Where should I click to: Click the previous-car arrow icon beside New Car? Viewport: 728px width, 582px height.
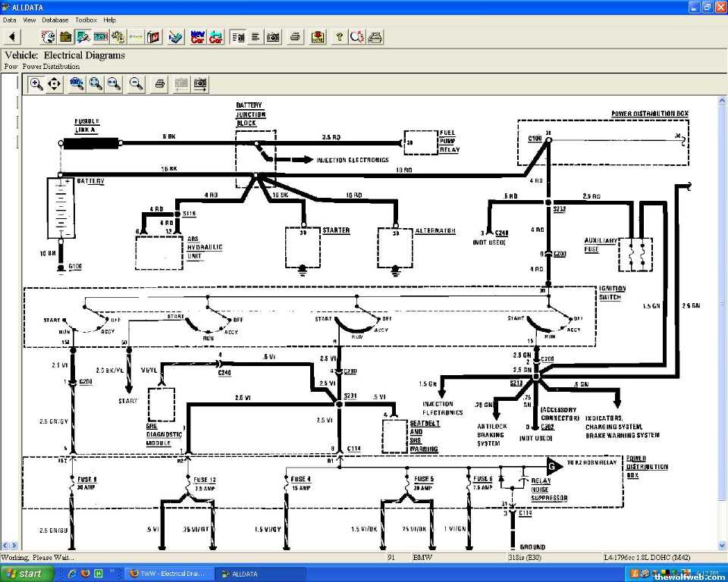pos(216,36)
